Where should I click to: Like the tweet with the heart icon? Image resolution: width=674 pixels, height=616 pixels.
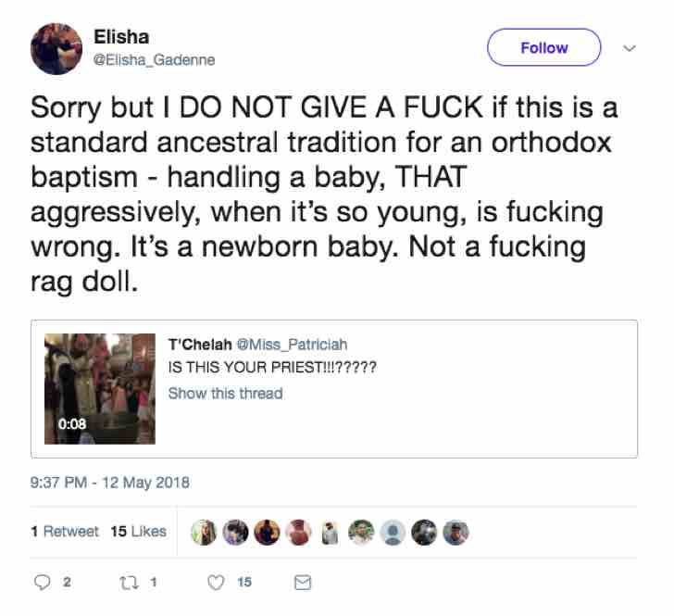pyautogui.click(x=216, y=583)
